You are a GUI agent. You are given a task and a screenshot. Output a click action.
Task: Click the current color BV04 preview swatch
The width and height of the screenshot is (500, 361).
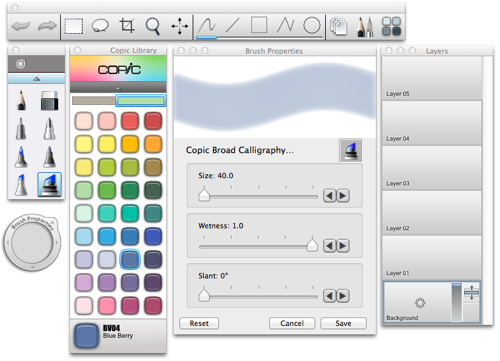click(86, 336)
